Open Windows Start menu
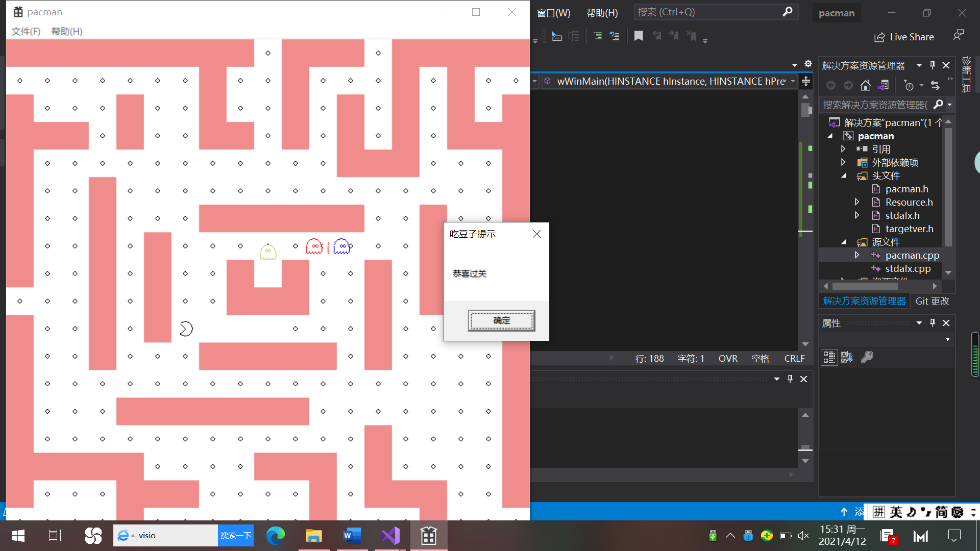980x551 pixels. (x=18, y=536)
